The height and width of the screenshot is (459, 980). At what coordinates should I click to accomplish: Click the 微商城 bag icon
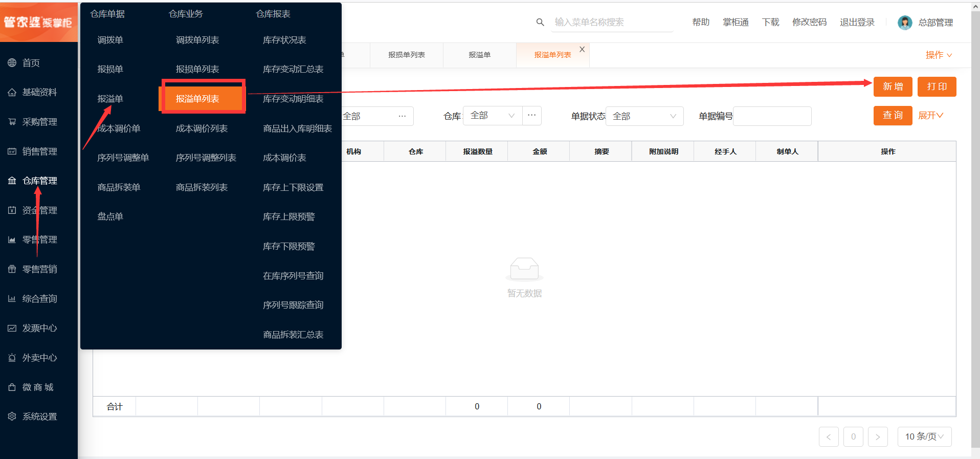12,387
